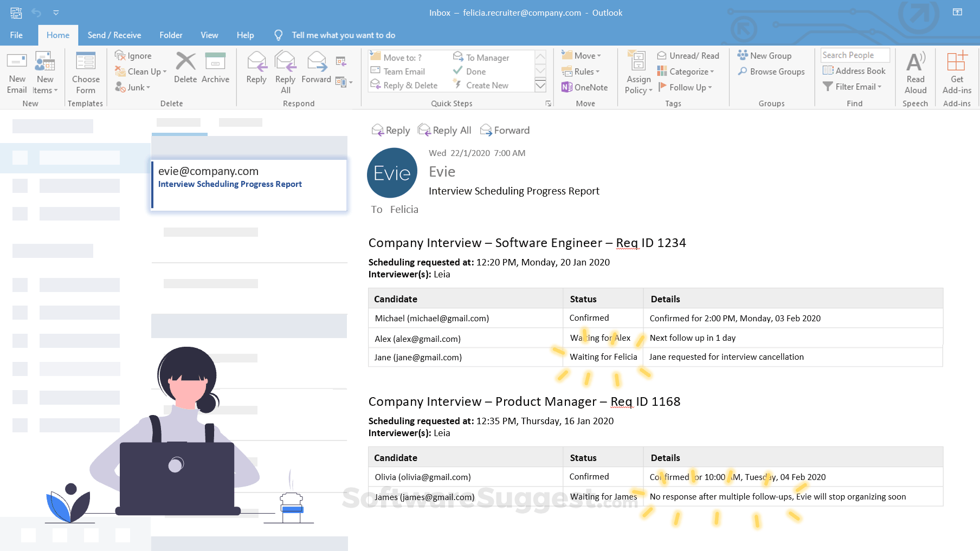Open Get Add-ins
Image resolution: width=980 pixels, height=551 pixels.
point(957,73)
